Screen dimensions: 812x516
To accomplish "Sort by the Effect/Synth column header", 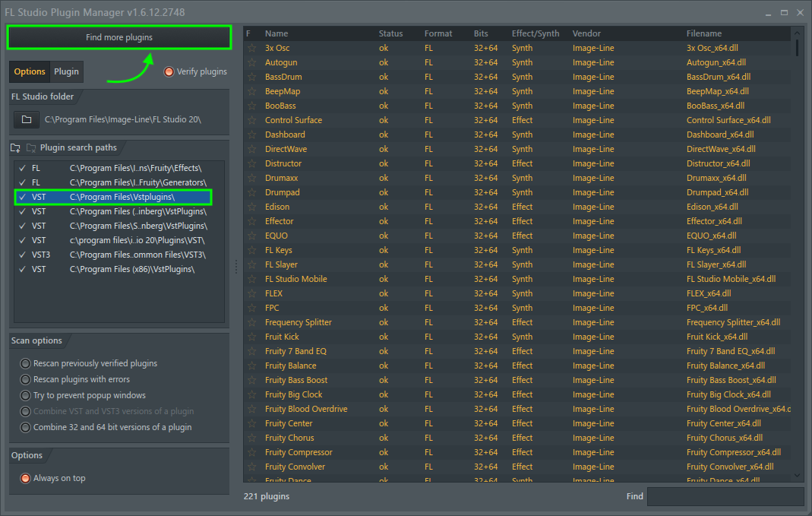I will click(x=536, y=33).
